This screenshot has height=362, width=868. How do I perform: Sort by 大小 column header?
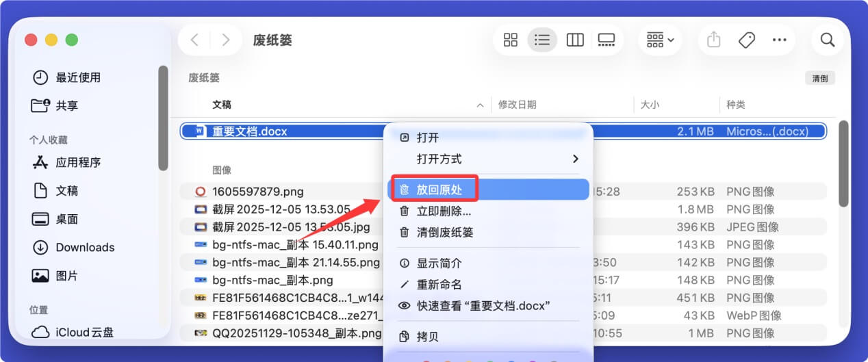tap(650, 105)
